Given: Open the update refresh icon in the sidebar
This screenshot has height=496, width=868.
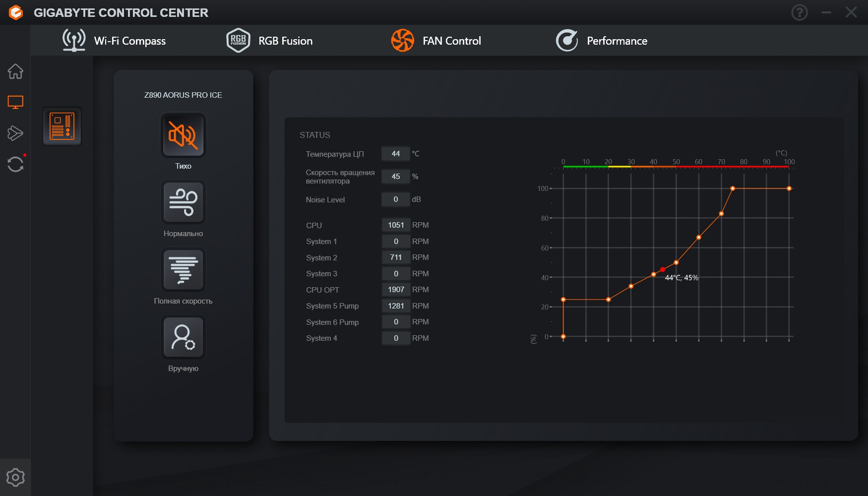Looking at the screenshot, I should (x=15, y=164).
